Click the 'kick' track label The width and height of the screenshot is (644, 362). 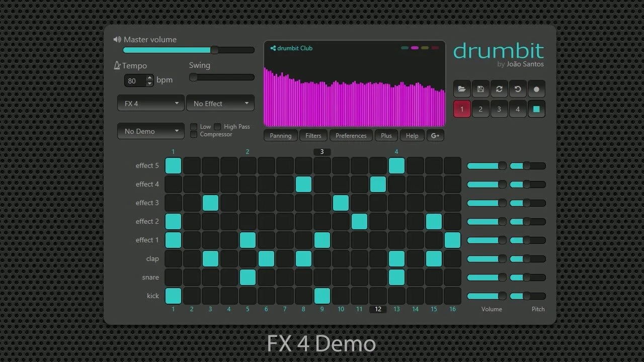tap(153, 296)
